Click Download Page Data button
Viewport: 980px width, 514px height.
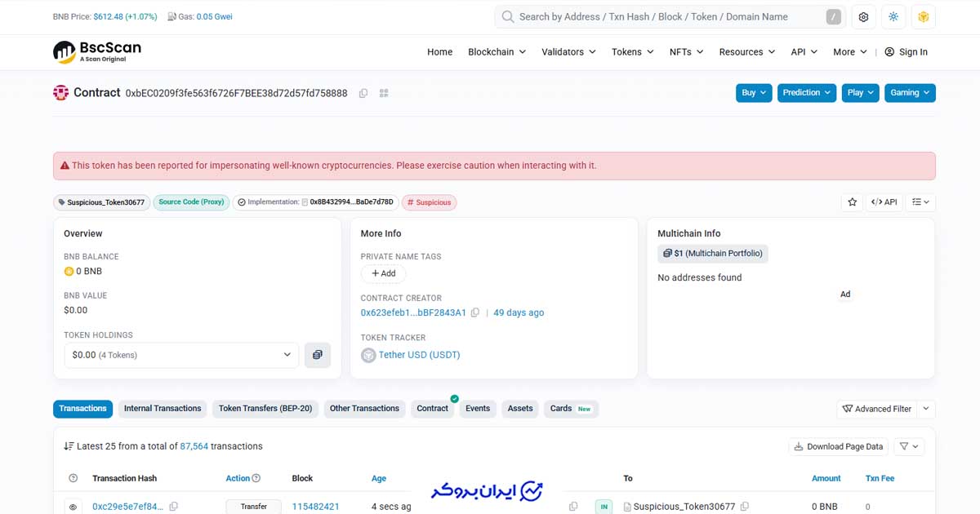coord(839,446)
